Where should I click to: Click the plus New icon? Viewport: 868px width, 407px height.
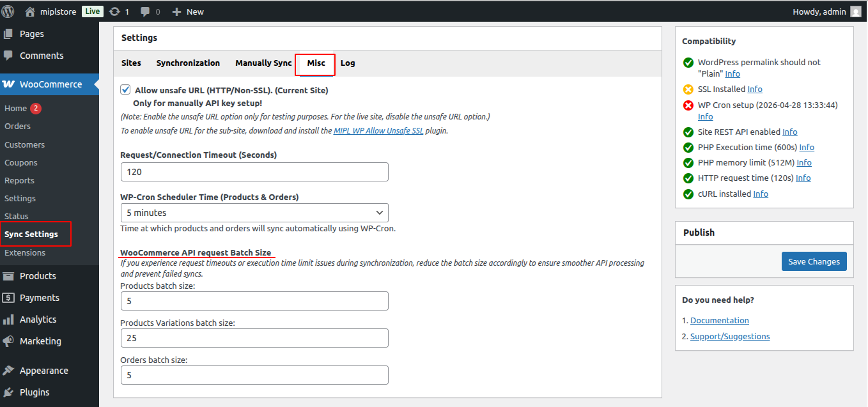point(177,12)
